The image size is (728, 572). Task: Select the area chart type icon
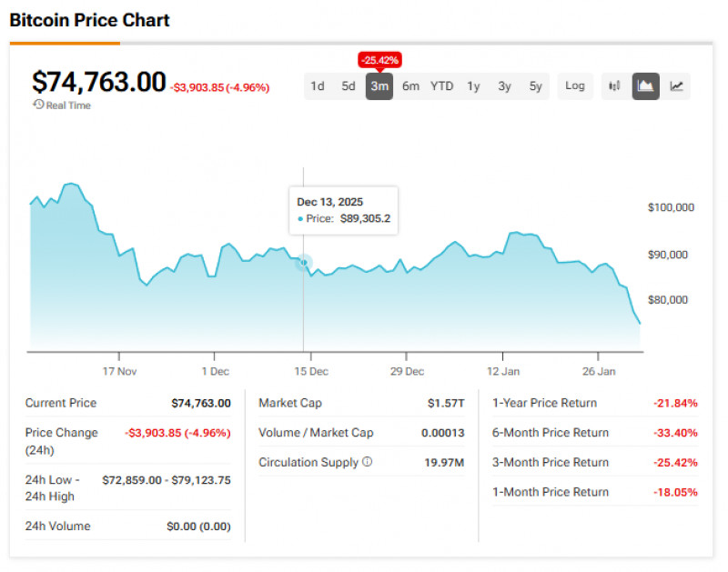click(646, 86)
